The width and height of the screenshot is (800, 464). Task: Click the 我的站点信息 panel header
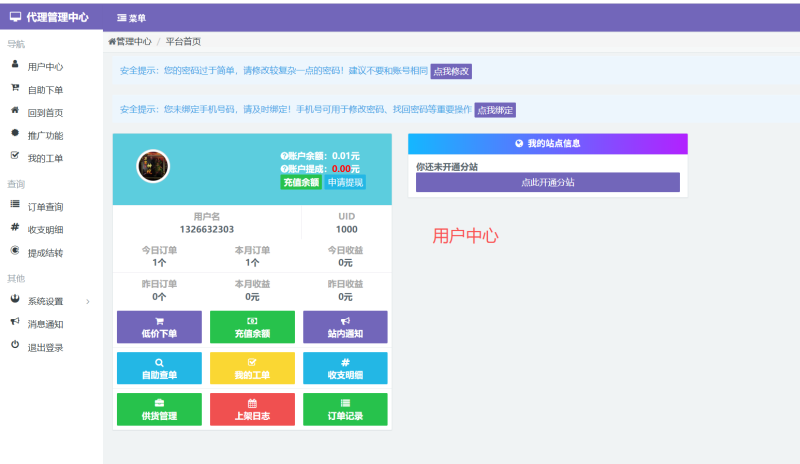[x=547, y=143]
